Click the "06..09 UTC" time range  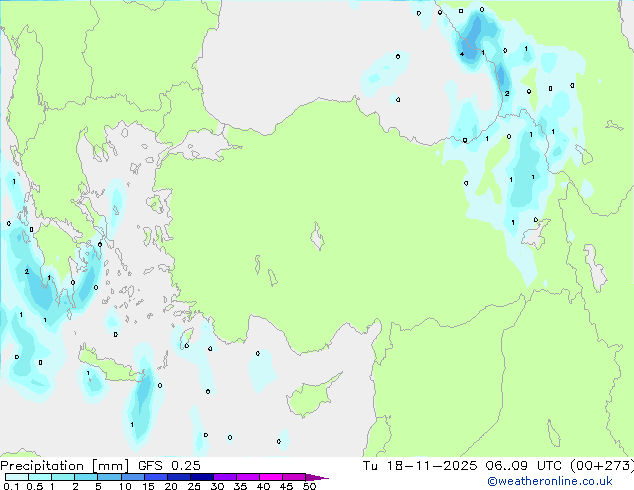[524, 466]
